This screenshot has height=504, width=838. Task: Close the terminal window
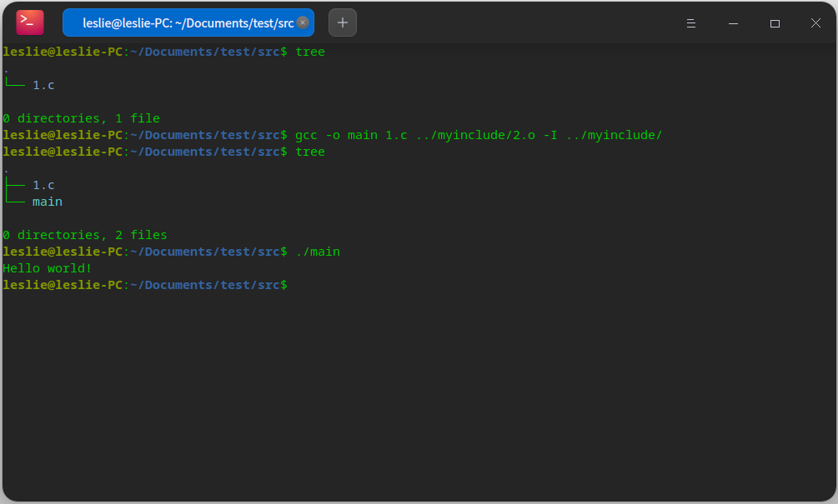coord(815,23)
